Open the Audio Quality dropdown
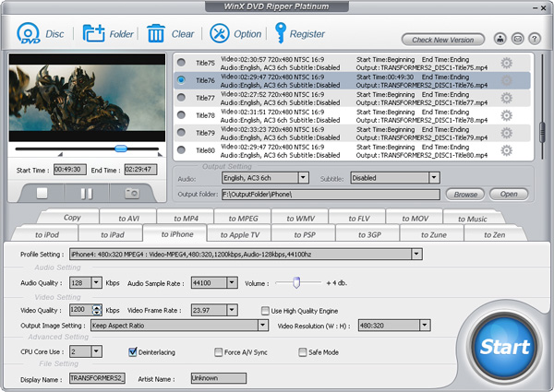Screen dimensions: 554x392 tap(96, 282)
